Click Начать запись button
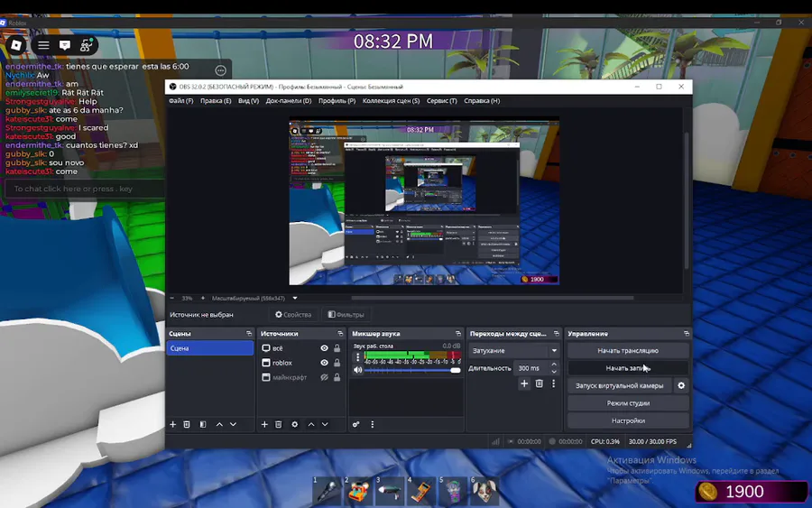812x508 pixels. (x=628, y=368)
